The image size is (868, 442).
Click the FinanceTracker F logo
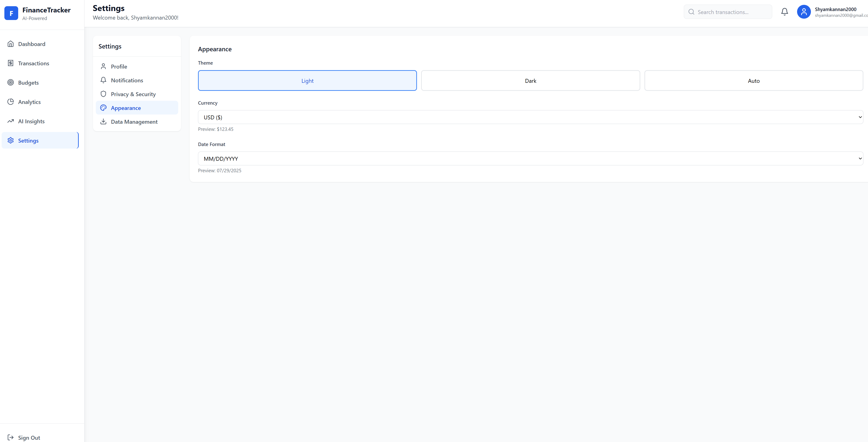coord(11,13)
